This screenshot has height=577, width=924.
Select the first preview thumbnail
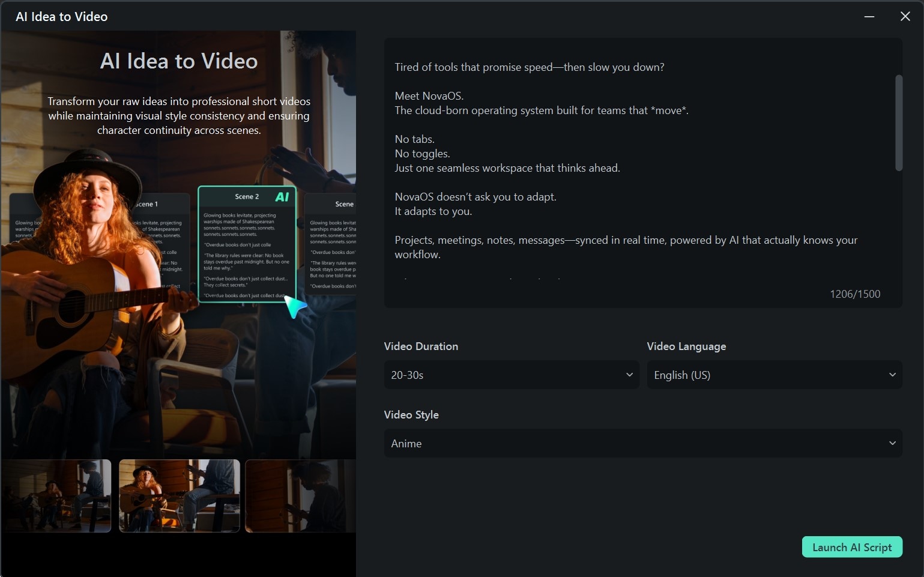[56, 496]
